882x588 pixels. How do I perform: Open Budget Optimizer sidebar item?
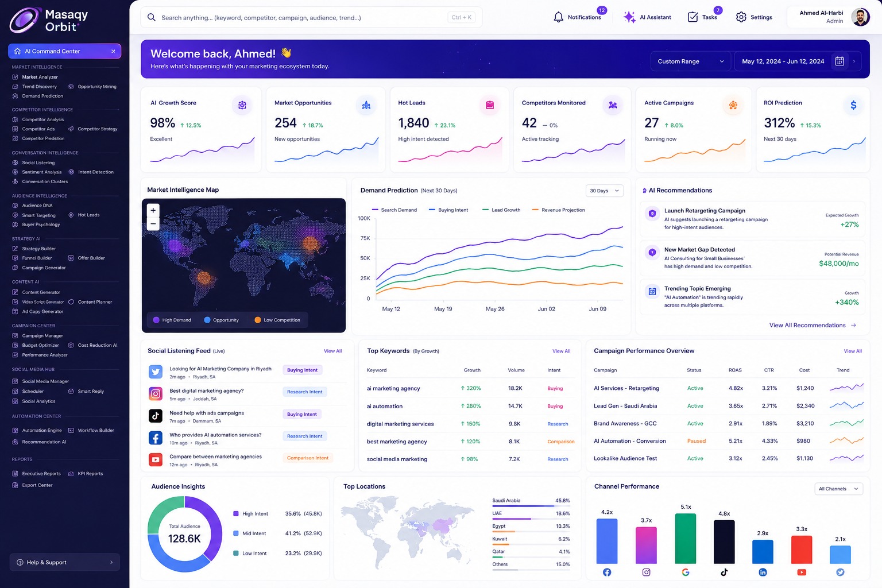click(x=36, y=346)
